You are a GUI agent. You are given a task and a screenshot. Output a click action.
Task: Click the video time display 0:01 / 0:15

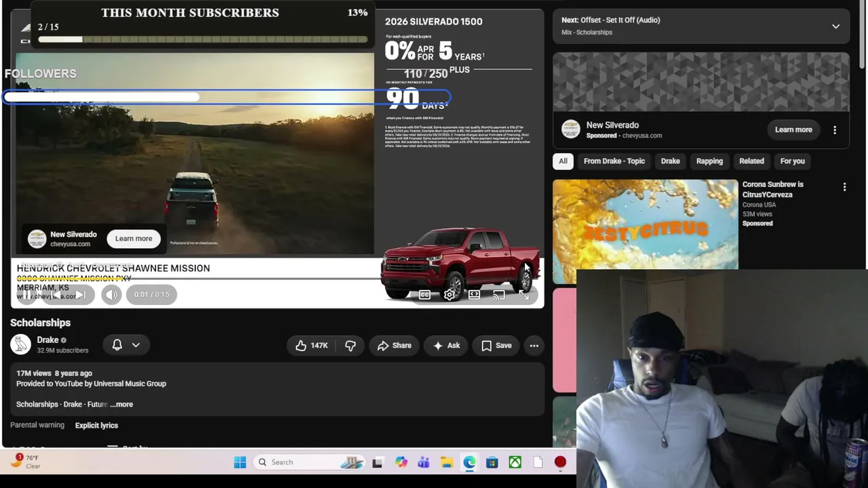[x=151, y=295]
